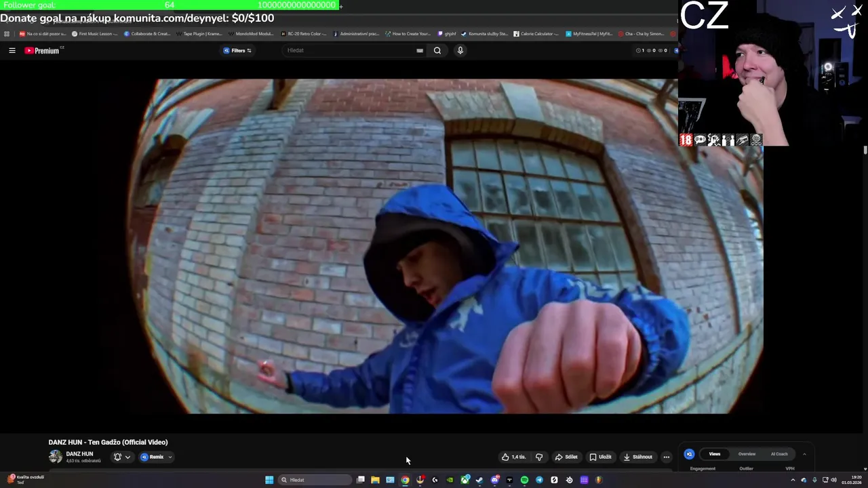Open NVIDIA app in taskbar
Viewport: 868px width, 488px height.
tap(450, 480)
